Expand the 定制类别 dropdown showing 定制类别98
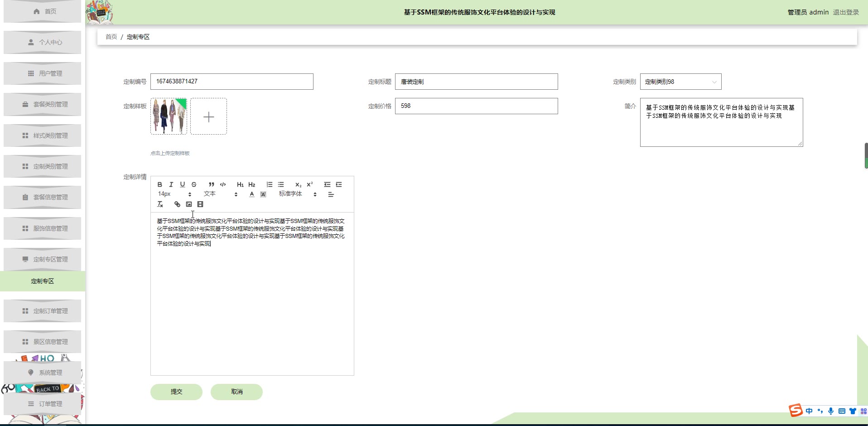The height and width of the screenshot is (426, 868). tap(680, 82)
